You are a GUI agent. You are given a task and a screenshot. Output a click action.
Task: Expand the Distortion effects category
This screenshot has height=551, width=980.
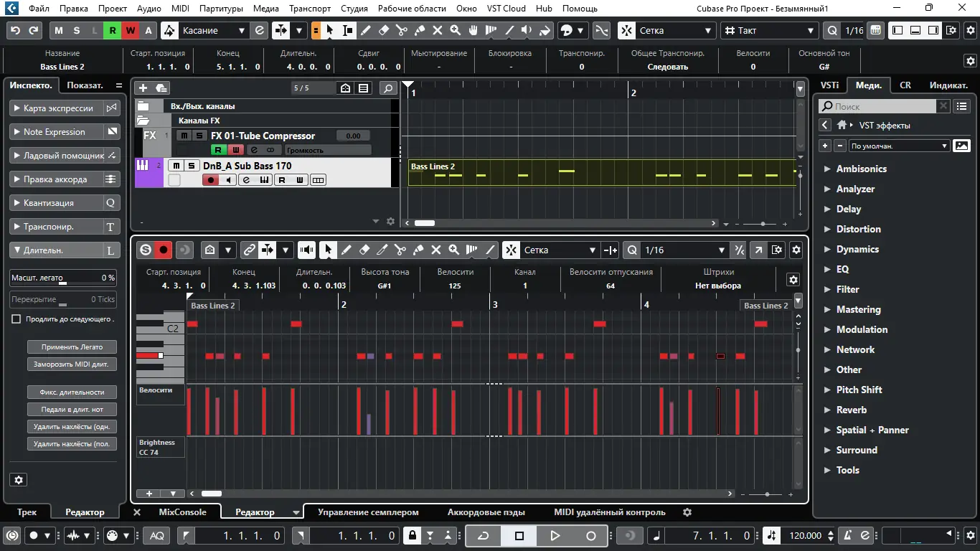point(858,229)
